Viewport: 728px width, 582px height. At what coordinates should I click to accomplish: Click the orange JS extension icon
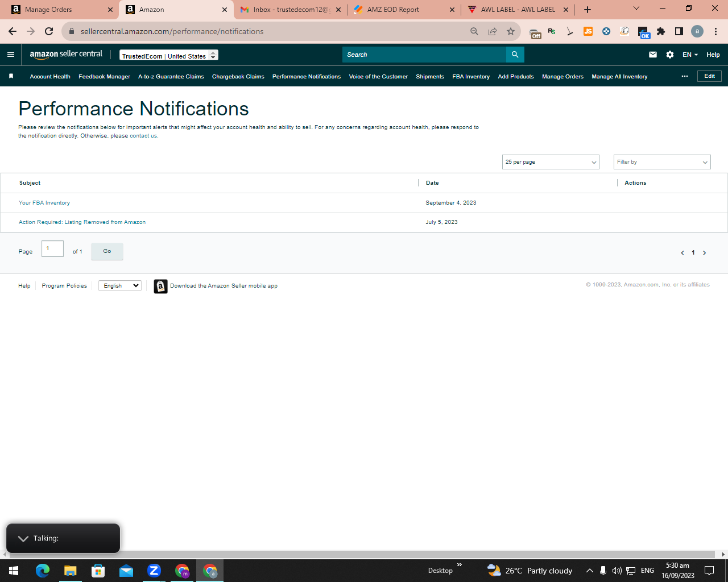[x=588, y=31]
